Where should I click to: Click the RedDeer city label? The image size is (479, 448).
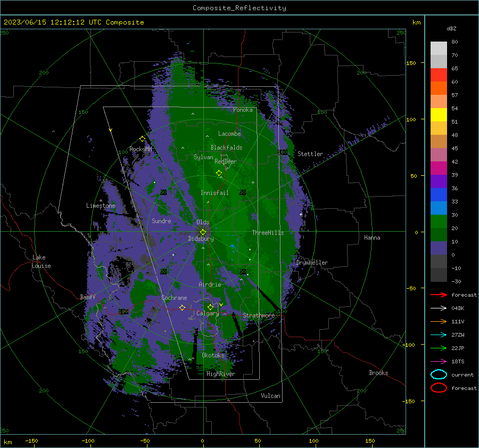[226, 161]
